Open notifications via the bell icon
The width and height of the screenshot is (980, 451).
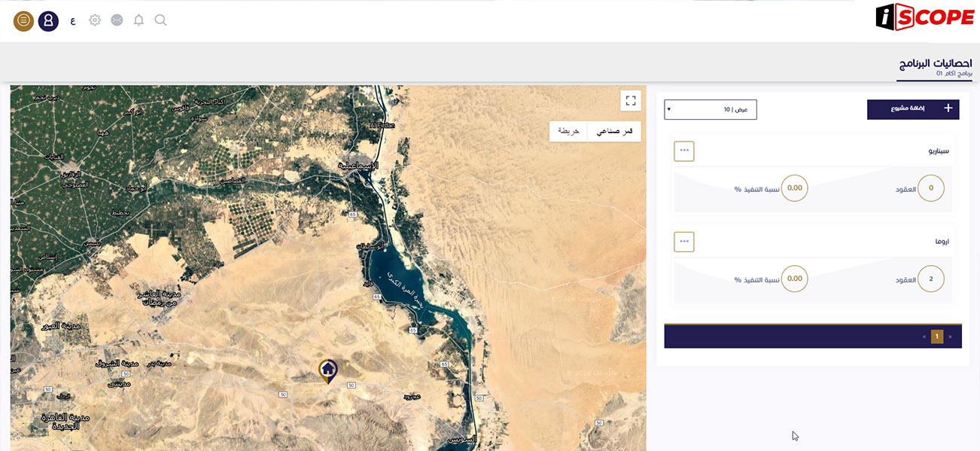138,20
